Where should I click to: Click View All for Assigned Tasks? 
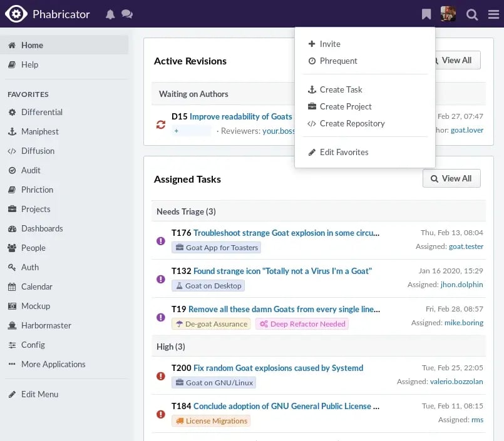451,178
